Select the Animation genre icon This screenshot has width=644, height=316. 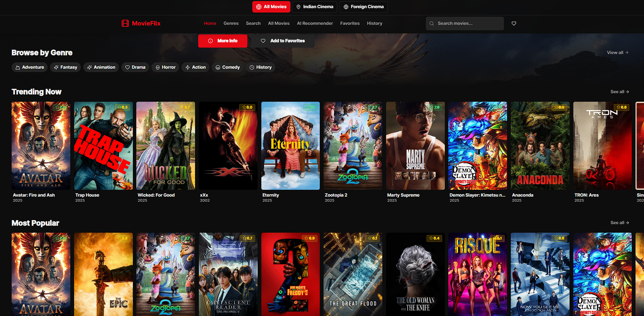point(90,67)
